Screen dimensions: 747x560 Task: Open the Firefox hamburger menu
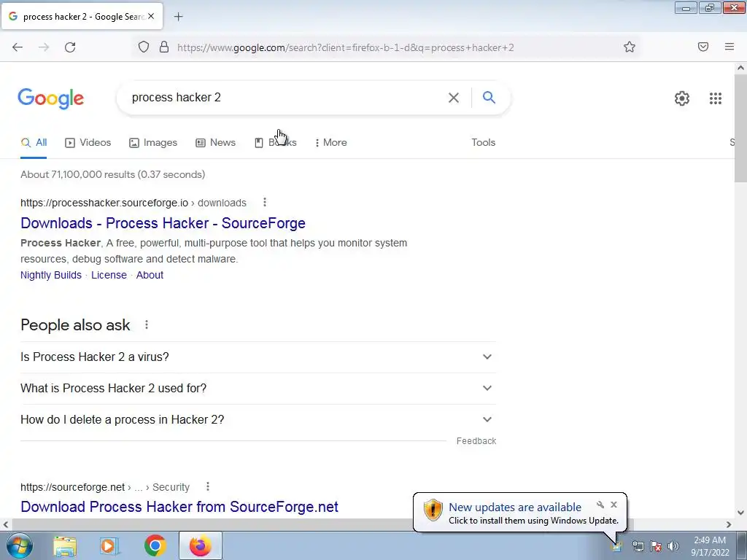[729, 47]
